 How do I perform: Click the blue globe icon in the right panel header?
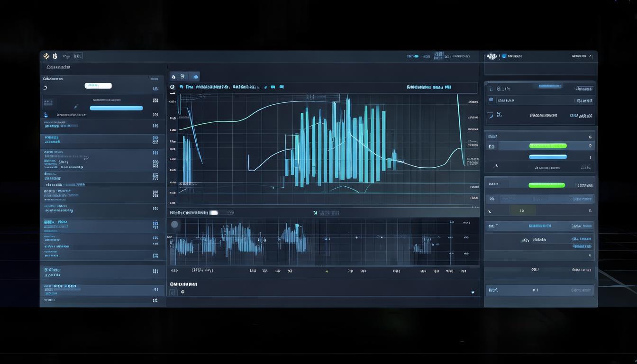(x=504, y=56)
